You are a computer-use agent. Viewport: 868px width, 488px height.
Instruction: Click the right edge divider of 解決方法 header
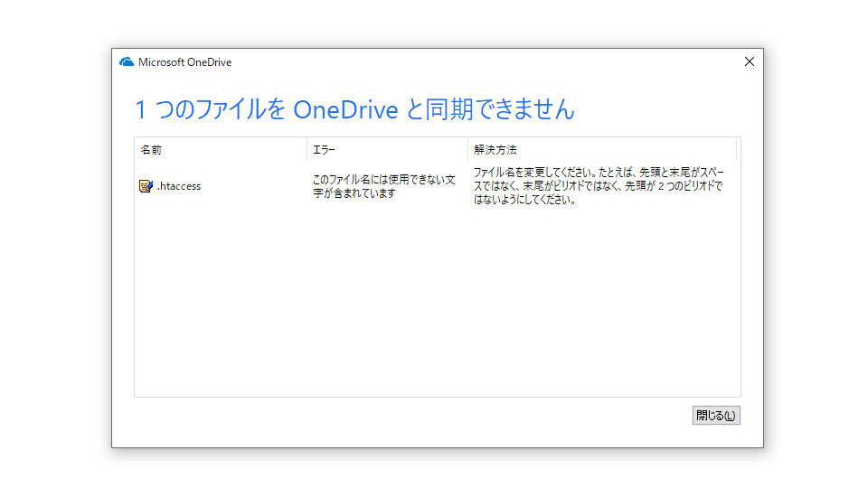[736, 149]
